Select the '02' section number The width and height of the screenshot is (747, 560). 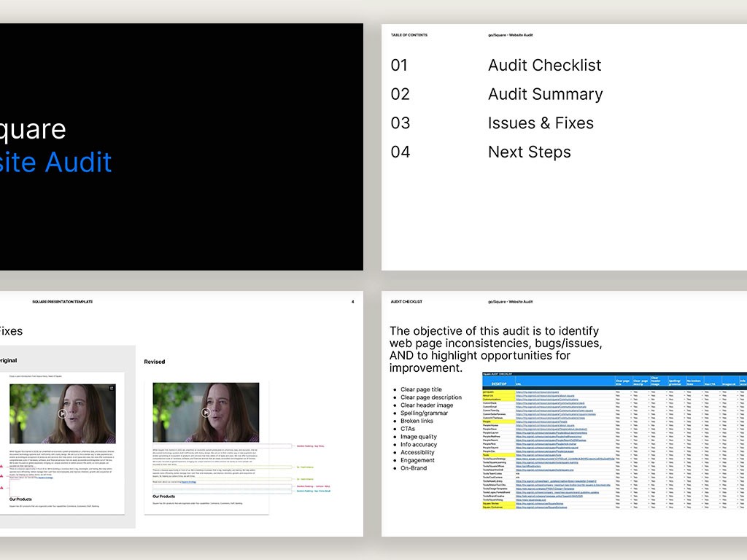(x=400, y=94)
